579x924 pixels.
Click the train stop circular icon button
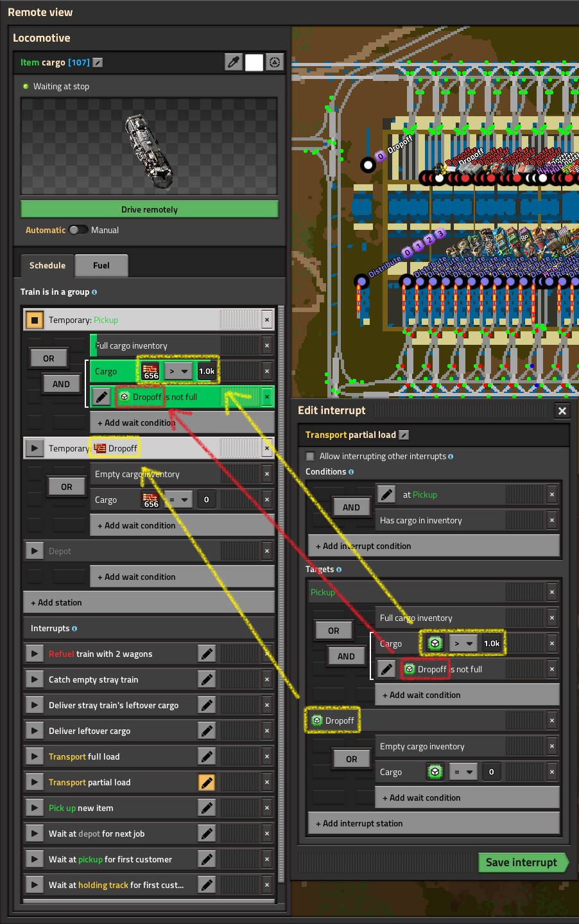click(x=274, y=62)
